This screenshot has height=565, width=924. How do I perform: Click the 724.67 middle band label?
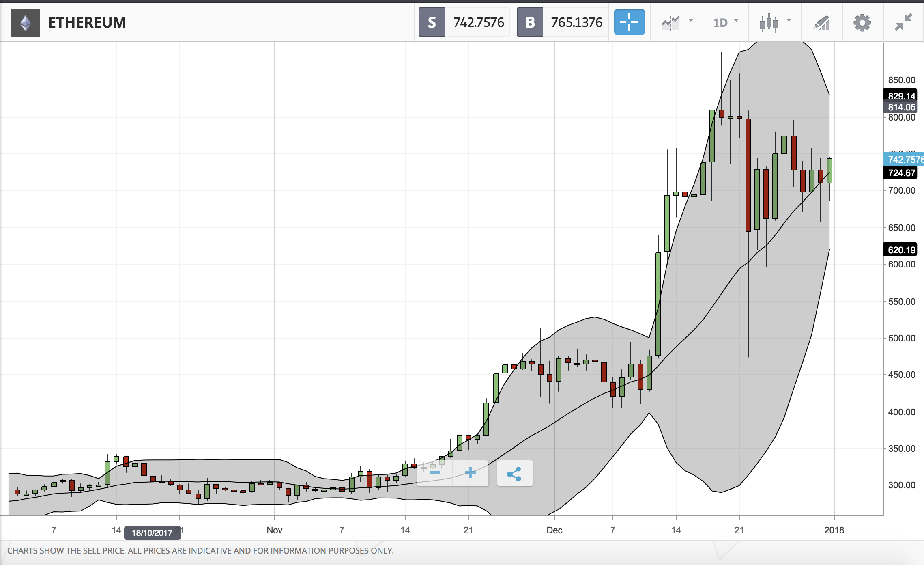pyautogui.click(x=901, y=173)
